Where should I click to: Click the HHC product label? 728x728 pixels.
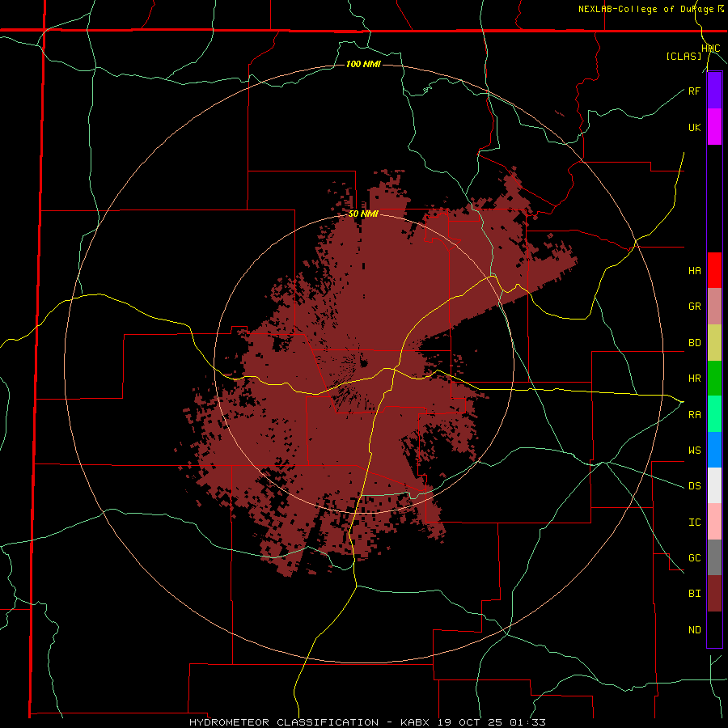[x=711, y=49]
